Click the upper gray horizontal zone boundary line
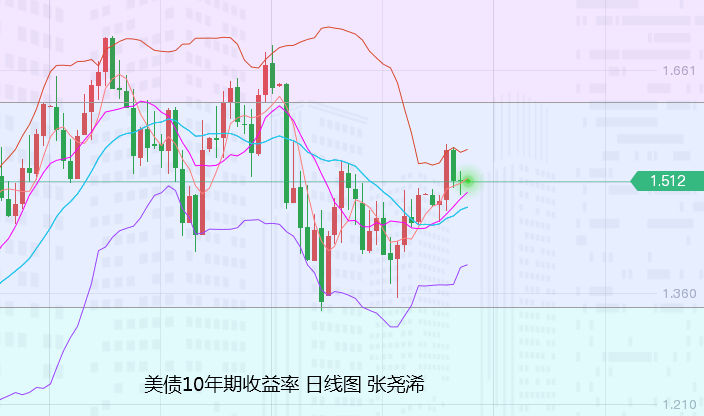The width and height of the screenshot is (704, 416). pos(352,103)
